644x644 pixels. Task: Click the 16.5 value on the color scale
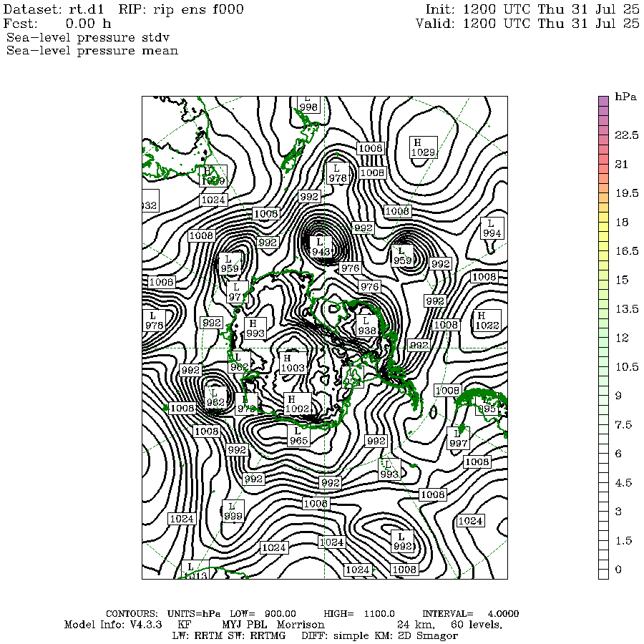click(627, 251)
